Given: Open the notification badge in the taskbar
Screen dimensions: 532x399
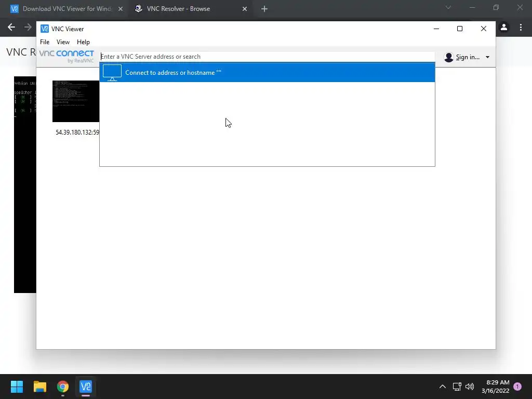Looking at the screenshot, I should (x=517, y=387).
